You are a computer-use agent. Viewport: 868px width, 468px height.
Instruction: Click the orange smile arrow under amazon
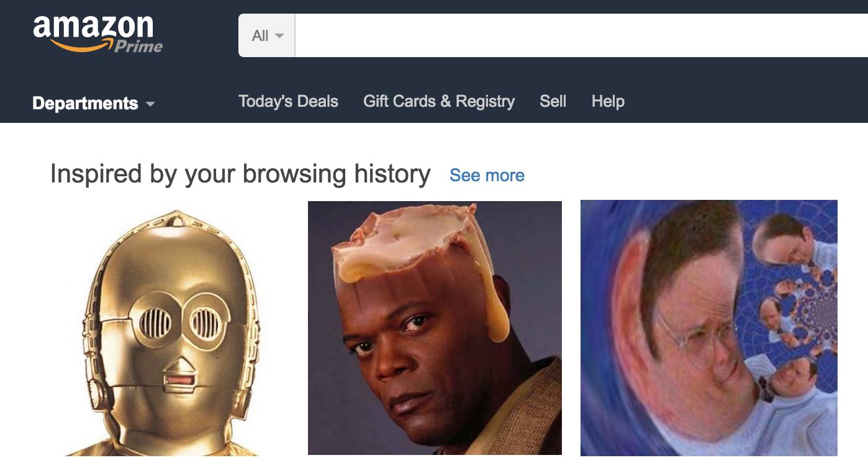tap(81, 45)
